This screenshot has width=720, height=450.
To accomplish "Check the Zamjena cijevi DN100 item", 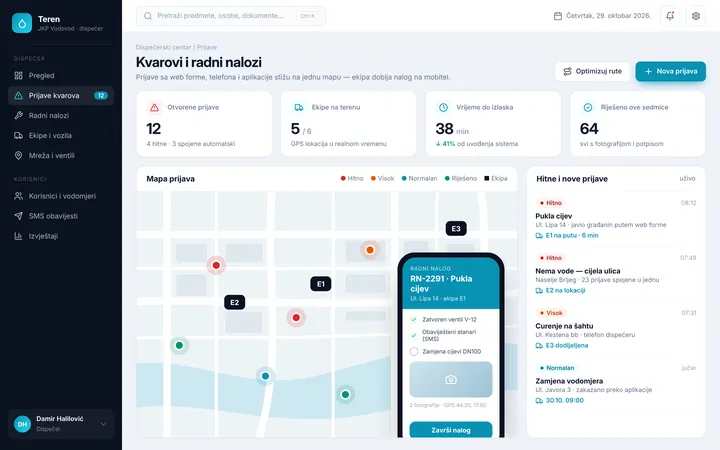I will pyautogui.click(x=414, y=352).
